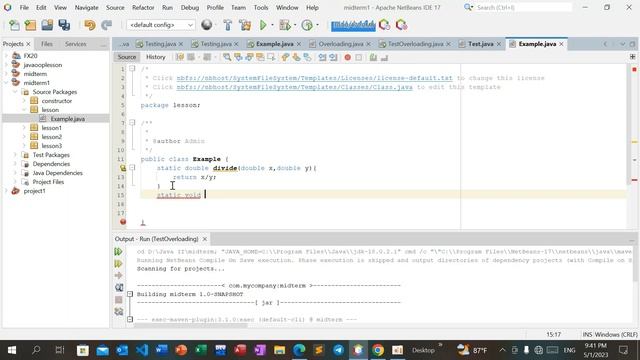
Task: Switch to the TestOverloading.java editor tab
Action: (x=415, y=44)
